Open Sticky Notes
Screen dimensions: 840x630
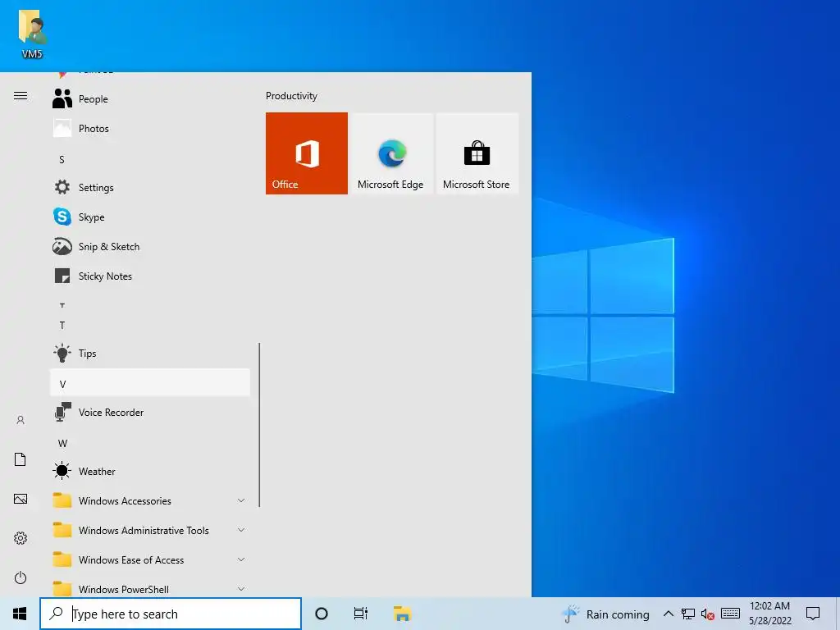coord(150,276)
